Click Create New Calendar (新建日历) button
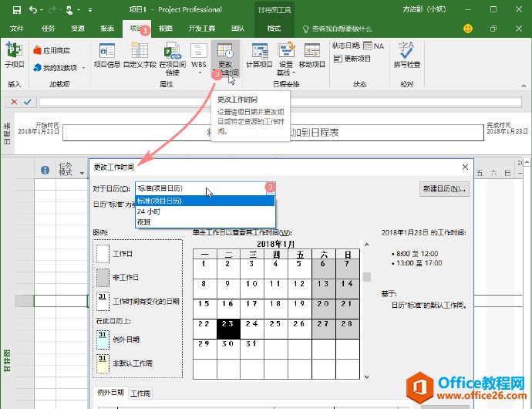The image size is (532, 409). [444, 189]
